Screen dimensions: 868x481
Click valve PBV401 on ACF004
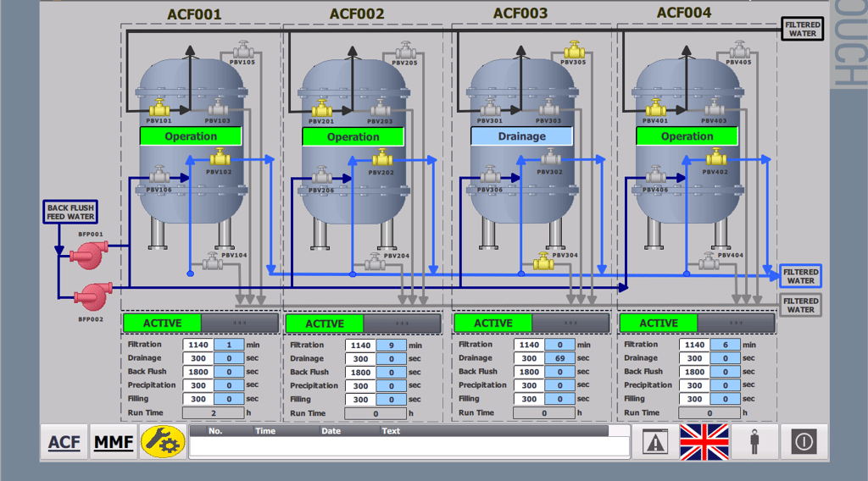(x=655, y=108)
